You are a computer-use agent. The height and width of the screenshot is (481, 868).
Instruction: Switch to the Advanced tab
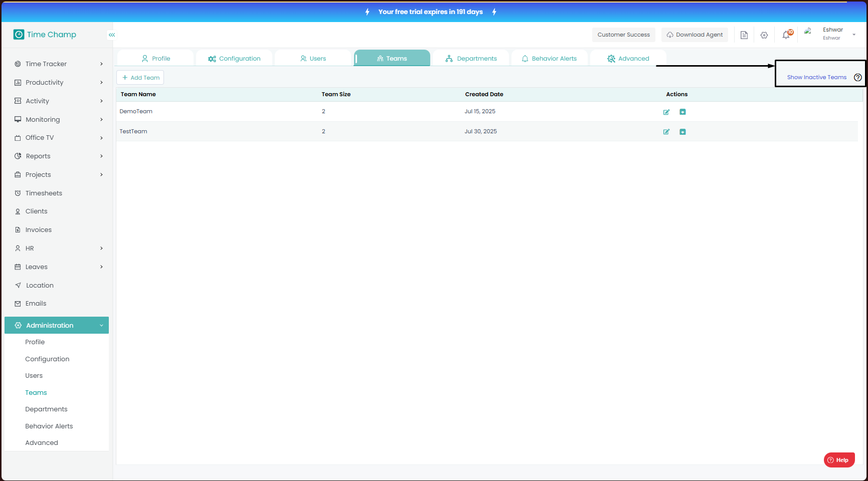628,58
